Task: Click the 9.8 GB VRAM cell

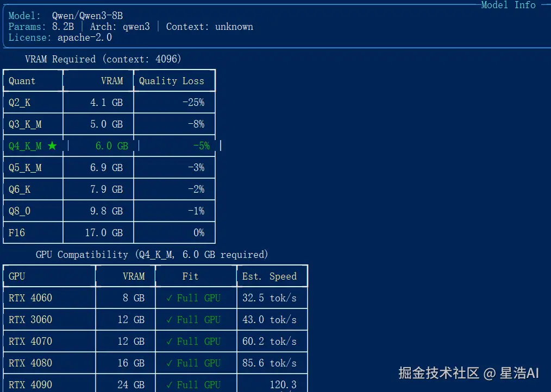Action: [107, 211]
